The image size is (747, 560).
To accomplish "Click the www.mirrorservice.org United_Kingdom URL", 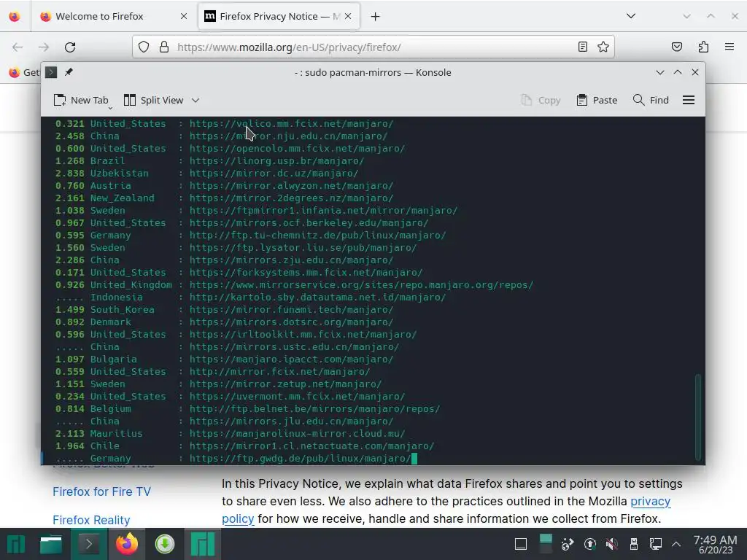I will point(362,285).
